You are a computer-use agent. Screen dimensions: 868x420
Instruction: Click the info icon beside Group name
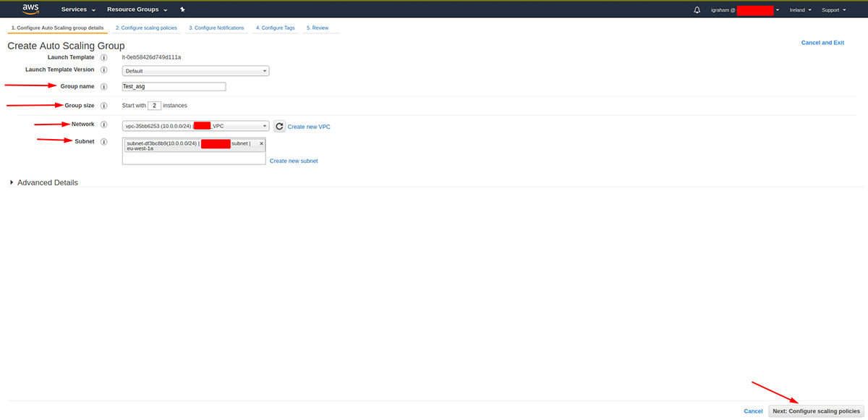tap(103, 85)
